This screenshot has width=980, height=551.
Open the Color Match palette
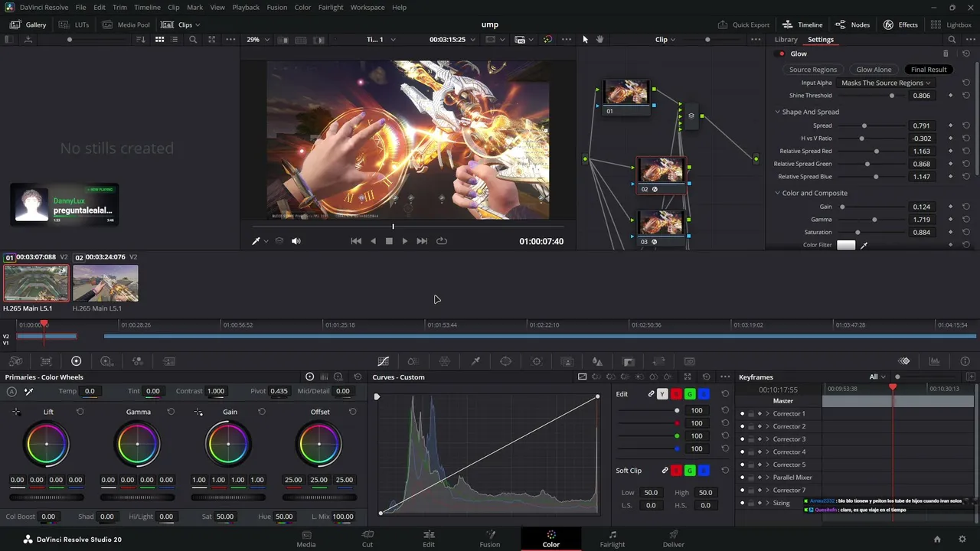click(x=46, y=361)
